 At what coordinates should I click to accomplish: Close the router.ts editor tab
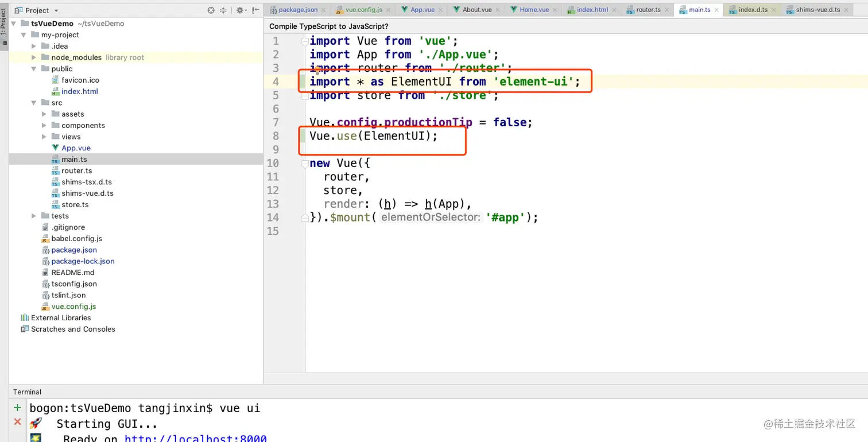[667, 10]
